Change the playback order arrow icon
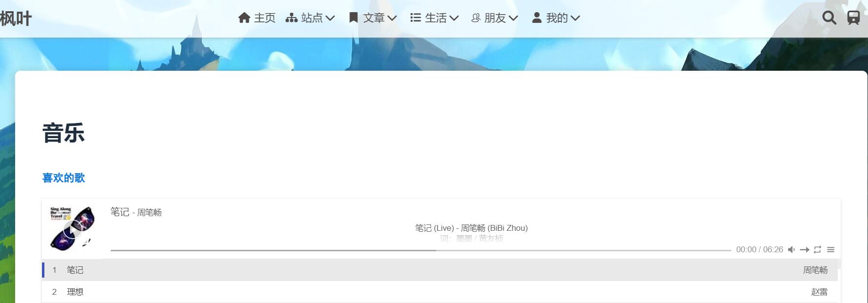This screenshot has height=303, width=868. [805, 250]
